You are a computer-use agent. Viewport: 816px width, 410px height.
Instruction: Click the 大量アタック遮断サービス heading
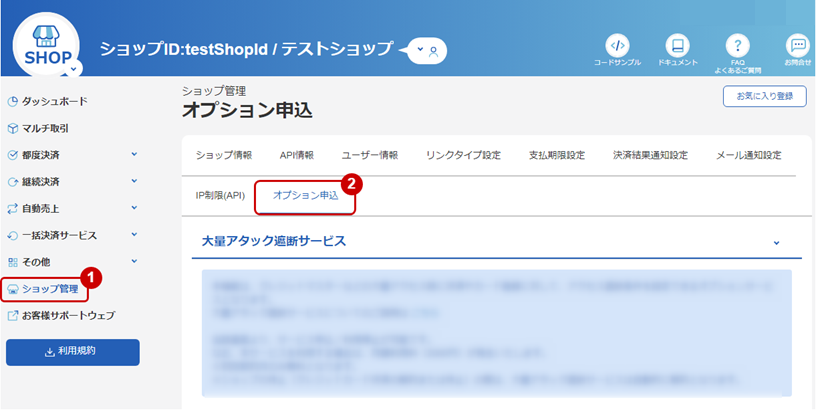tap(274, 241)
